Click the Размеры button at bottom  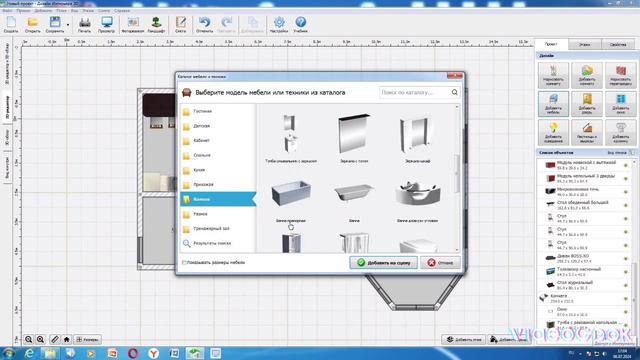[x=87, y=339]
